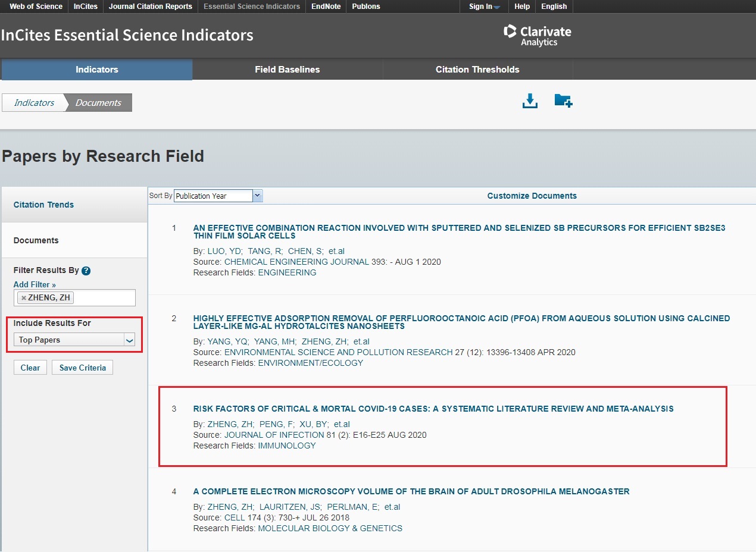756x552 pixels.
Task: Open the Citation Thresholds tab
Action: [477, 70]
